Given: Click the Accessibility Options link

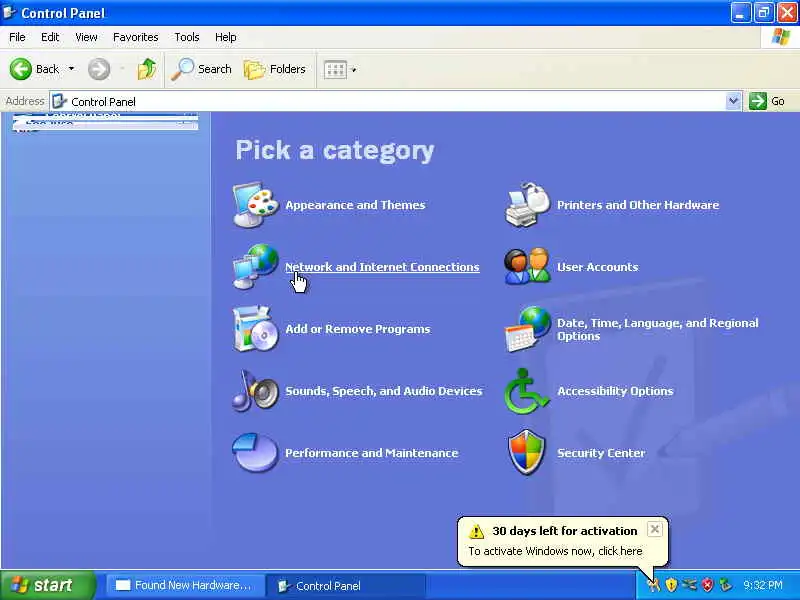Looking at the screenshot, I should click(x=615, y=391).
